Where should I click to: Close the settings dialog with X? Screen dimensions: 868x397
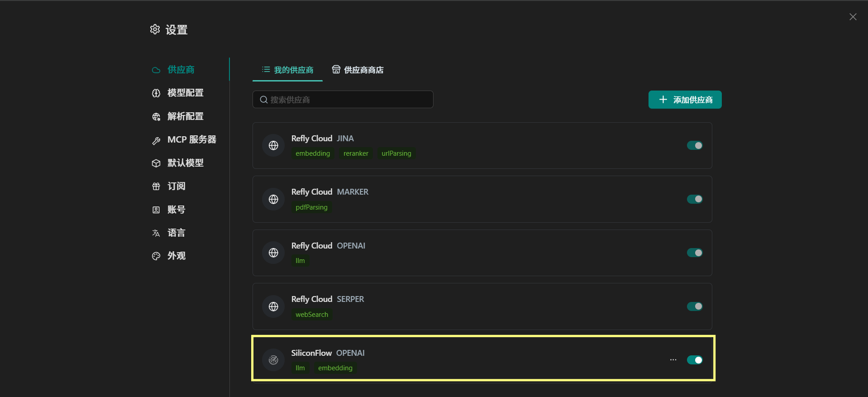pyautogui.click(x=853, y=17)
